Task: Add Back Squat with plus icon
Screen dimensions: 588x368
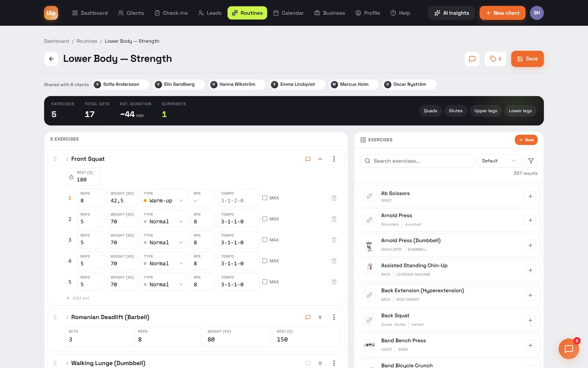Action: [x=530, y=320]
